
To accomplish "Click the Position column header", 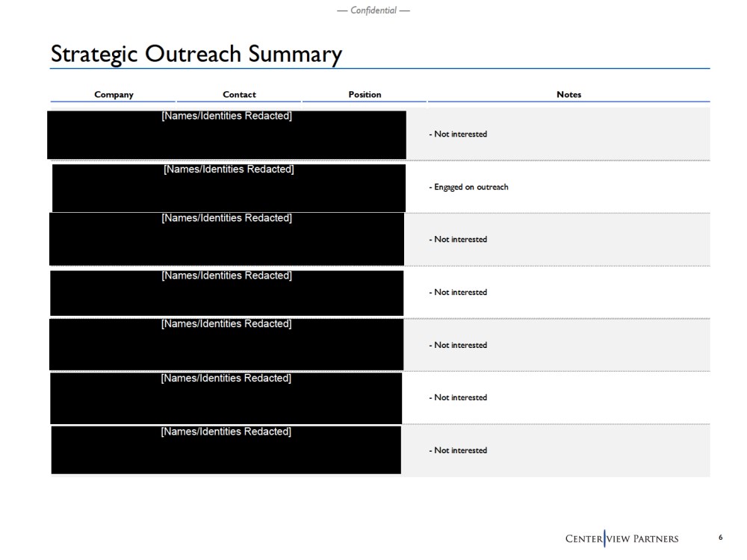I will [365, 95].
